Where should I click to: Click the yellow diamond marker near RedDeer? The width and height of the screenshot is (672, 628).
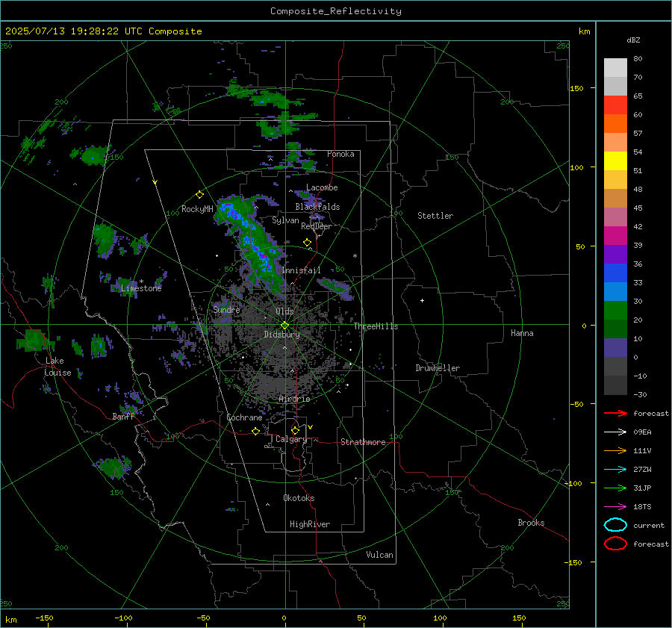pyautogui.click(x=307, y=243)
